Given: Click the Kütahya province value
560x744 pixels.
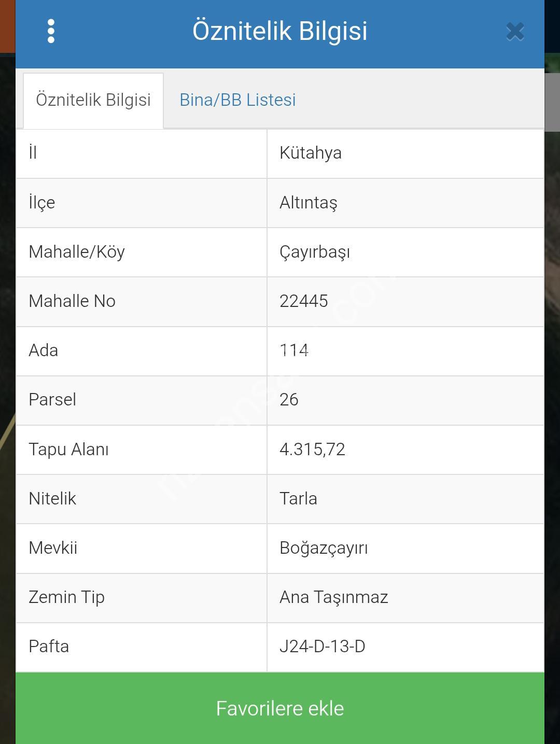Looking at the screenshot, I should [311, 153].
